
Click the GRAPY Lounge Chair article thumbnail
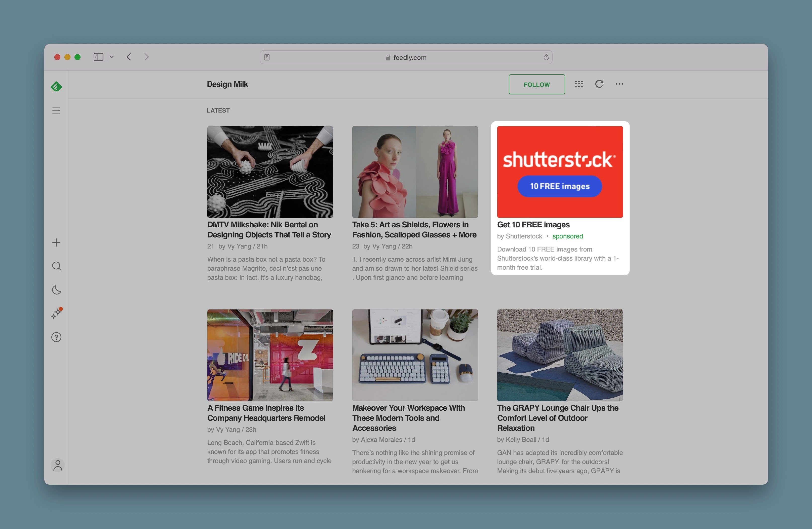click(x=559, y=354)
